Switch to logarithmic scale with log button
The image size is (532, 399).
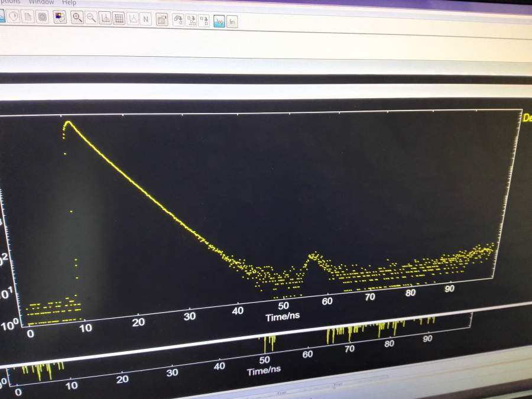[x=219, y=22]
